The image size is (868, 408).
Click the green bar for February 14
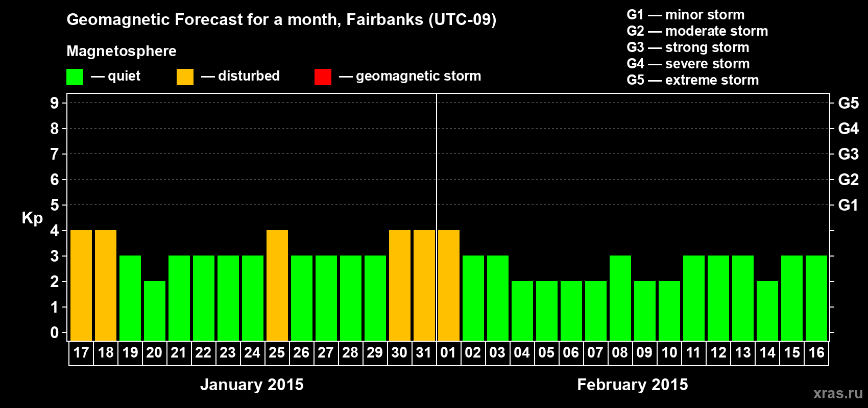pyautogui.click(x=767, y=311)
